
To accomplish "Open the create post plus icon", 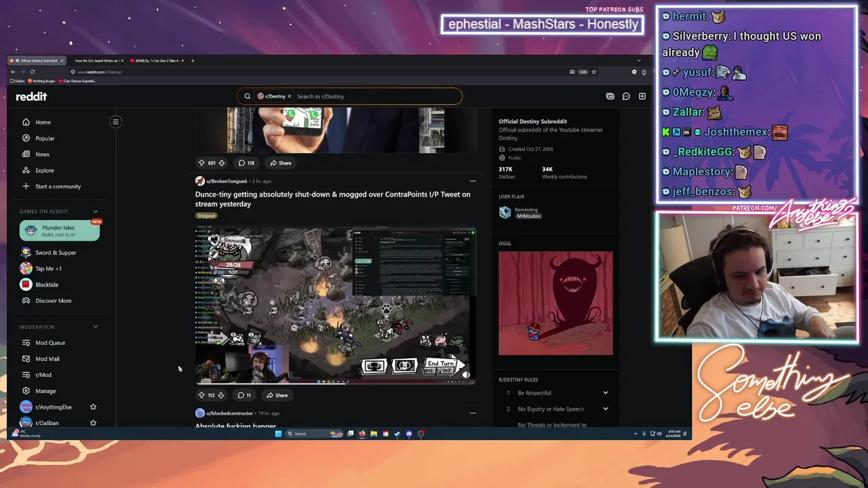I will point(642,96).
